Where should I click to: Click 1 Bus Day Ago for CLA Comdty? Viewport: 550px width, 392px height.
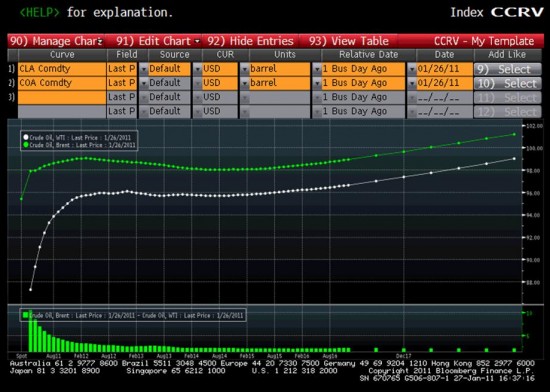tap(363, 69)
